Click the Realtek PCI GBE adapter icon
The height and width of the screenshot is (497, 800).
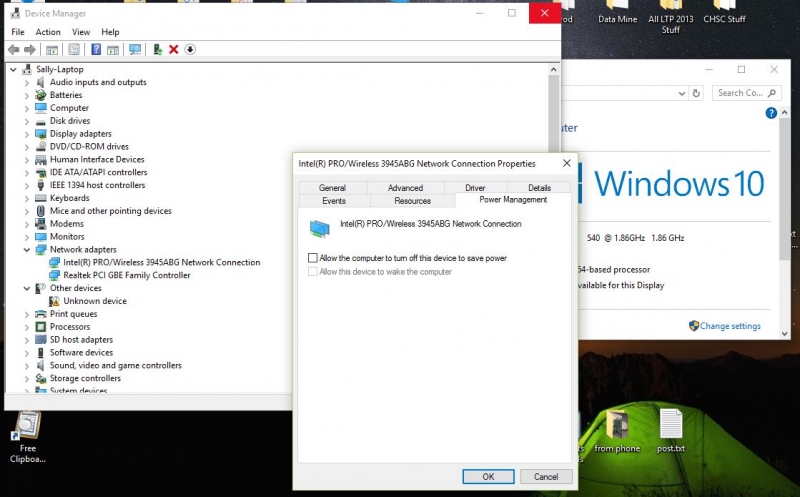(x=54, y=275)
